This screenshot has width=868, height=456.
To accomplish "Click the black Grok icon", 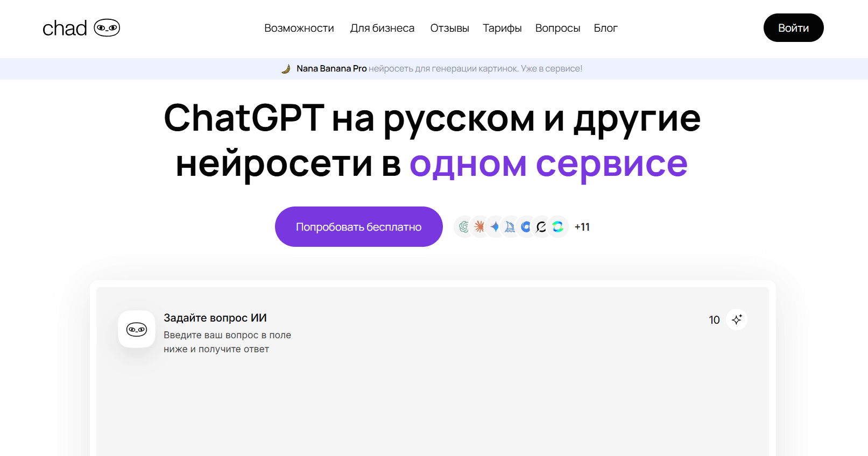I will 541,227.
